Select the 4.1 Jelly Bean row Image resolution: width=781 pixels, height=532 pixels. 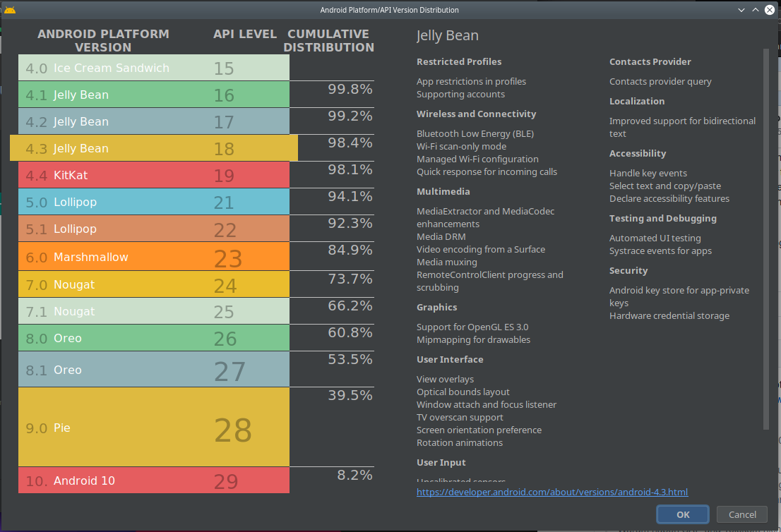tap(154, 95)
